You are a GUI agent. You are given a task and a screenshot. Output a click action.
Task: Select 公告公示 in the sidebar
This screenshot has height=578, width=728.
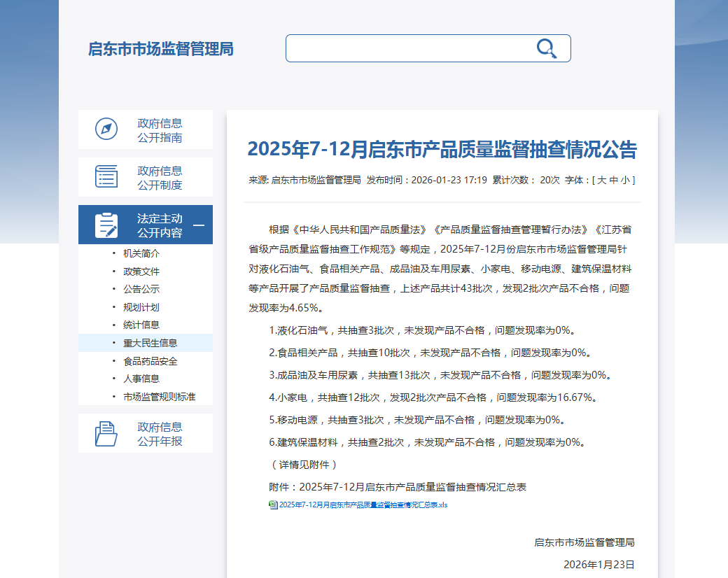pyautogui.click(x=141, y=289)
